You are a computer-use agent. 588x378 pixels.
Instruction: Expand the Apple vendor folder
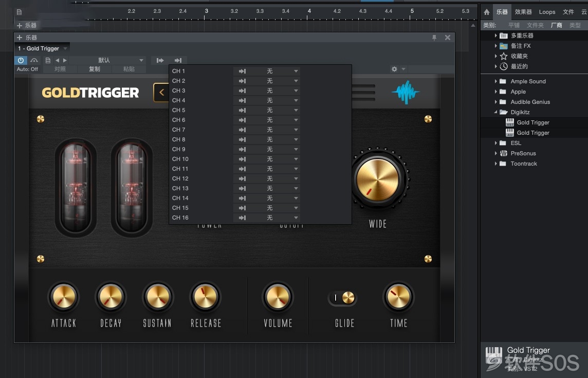coord(496,92)
